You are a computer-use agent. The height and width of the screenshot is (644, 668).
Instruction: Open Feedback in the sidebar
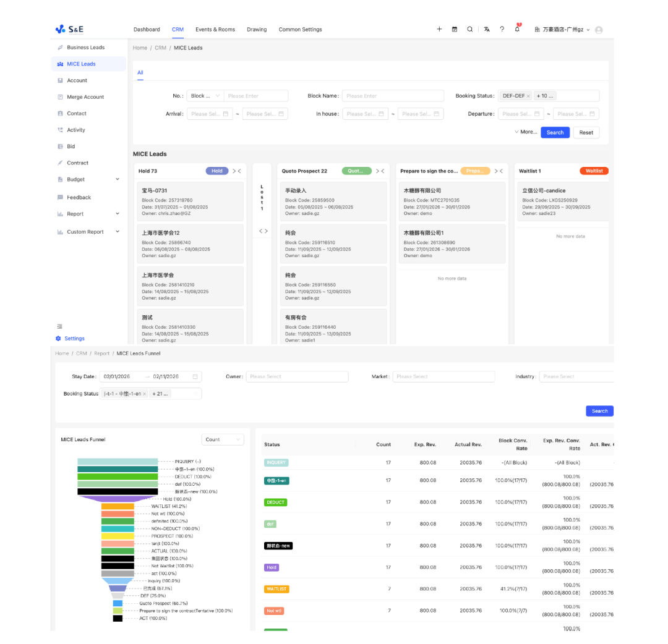click(88, 198)
